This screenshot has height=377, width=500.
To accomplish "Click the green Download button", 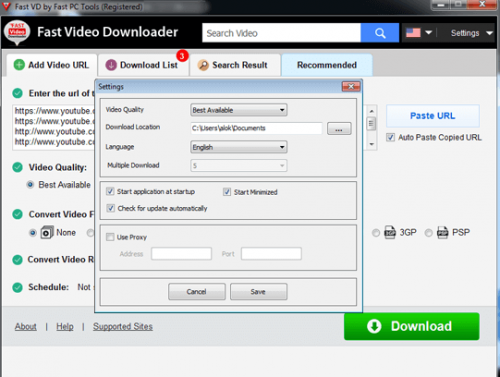I will 412,326.
